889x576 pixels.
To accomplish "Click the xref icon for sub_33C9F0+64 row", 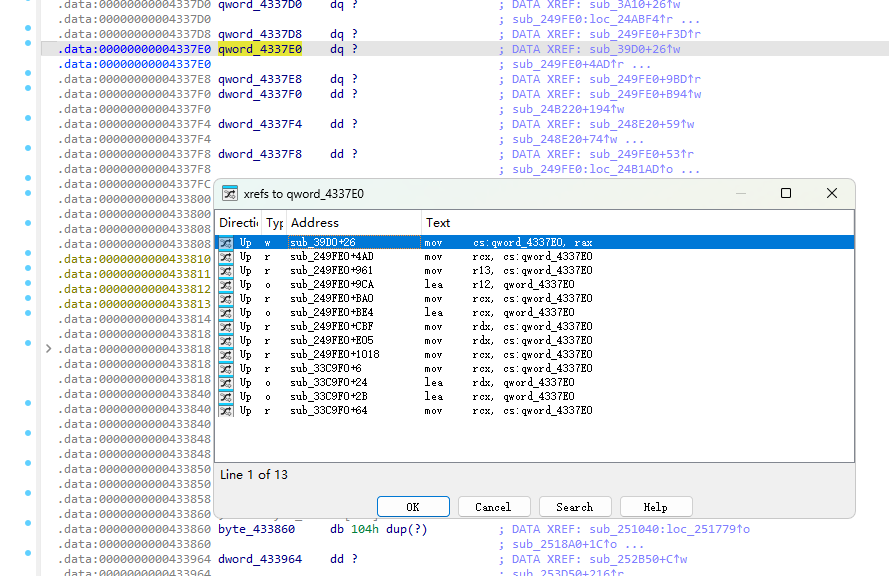I will click(x=226, y=410).
